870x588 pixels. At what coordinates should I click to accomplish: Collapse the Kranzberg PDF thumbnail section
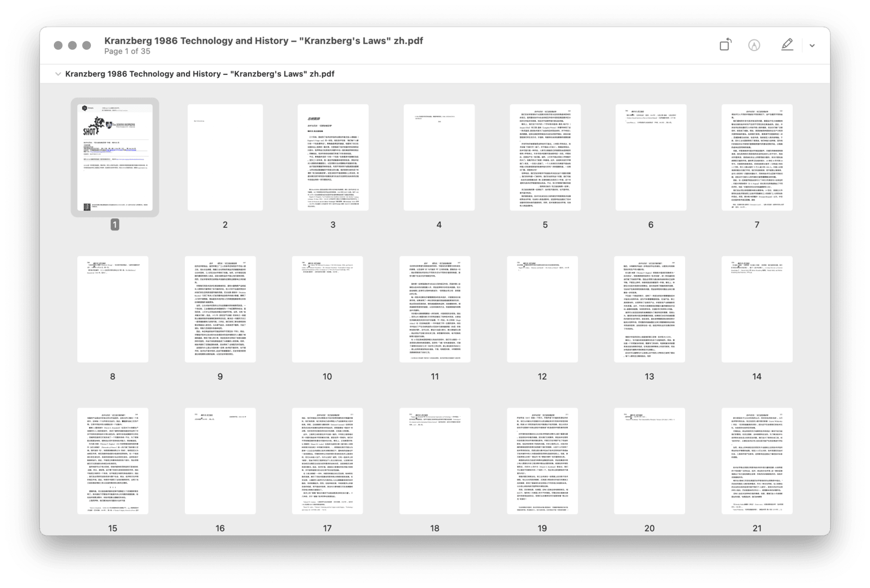58,74
